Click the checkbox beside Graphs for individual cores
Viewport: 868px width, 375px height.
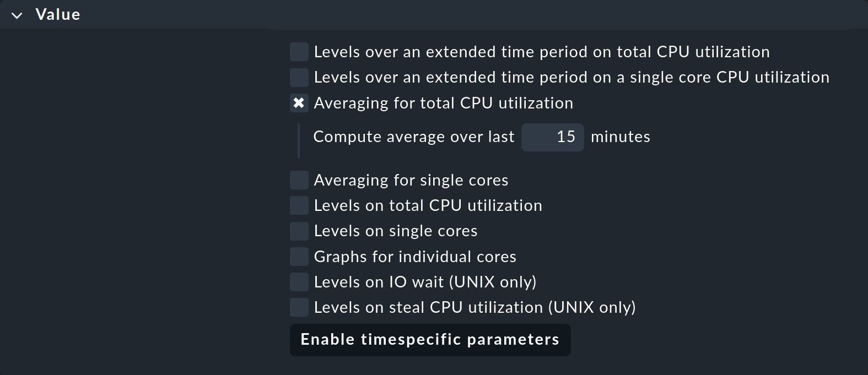coord(299,257)
